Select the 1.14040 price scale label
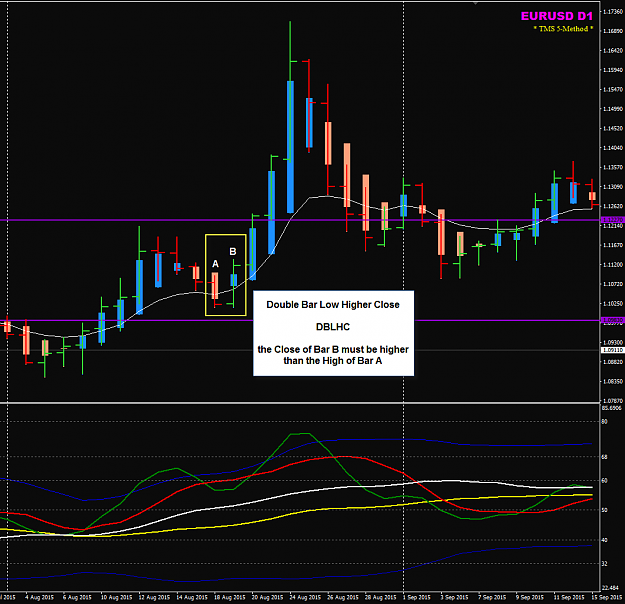This screenshot has height=604, width=625. [613, 148]
